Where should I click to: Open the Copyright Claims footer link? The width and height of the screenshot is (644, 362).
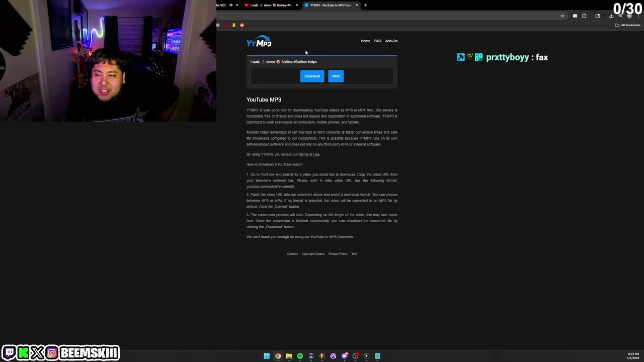coord(313,254)
